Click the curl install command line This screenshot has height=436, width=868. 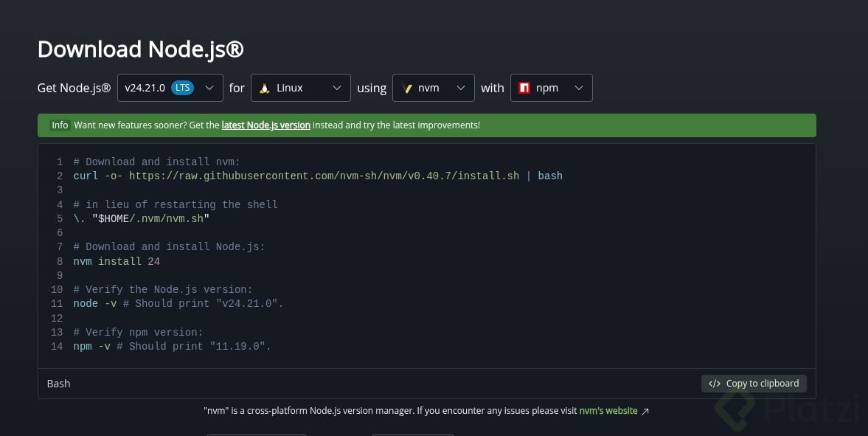(x=318, y=176)
